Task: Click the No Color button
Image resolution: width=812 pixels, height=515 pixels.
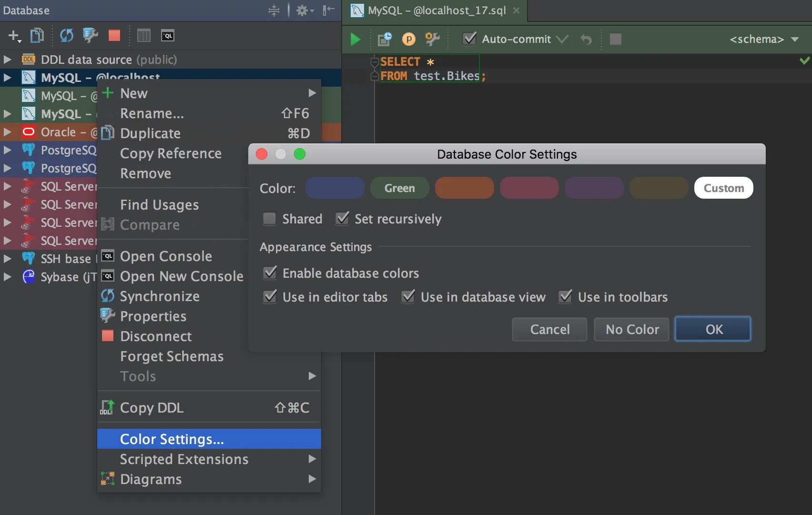Action: [632, 329]
